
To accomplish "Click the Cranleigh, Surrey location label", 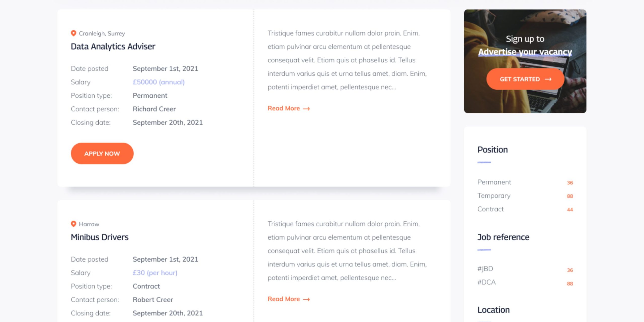I will click(x=102, y=33).
